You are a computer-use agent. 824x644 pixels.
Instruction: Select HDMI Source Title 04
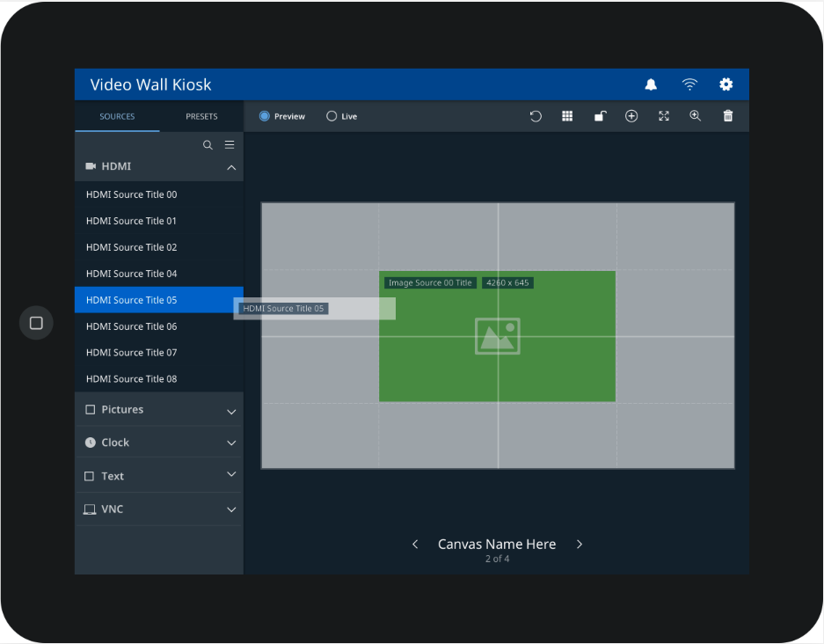tap(158, 274)
